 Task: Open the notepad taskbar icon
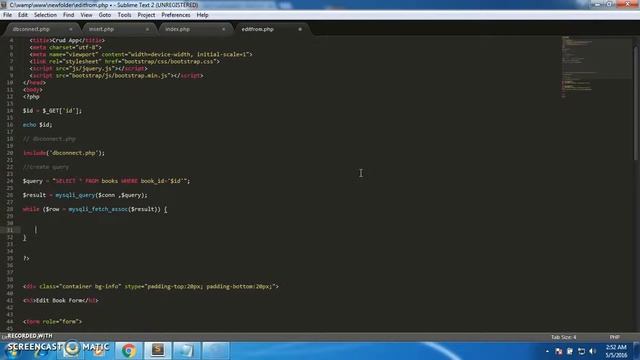pyautogui.click(x=187, y=350)
